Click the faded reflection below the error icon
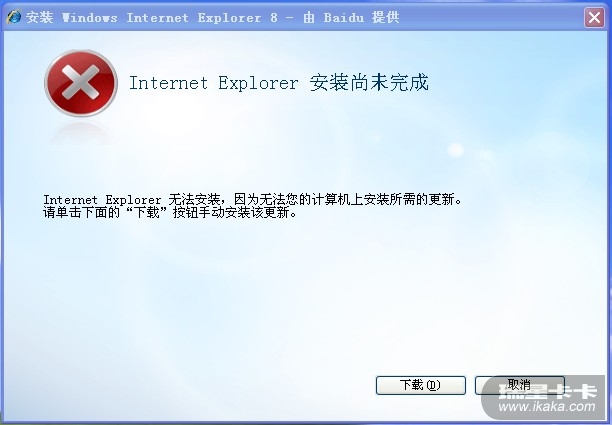 pos(81,133)
